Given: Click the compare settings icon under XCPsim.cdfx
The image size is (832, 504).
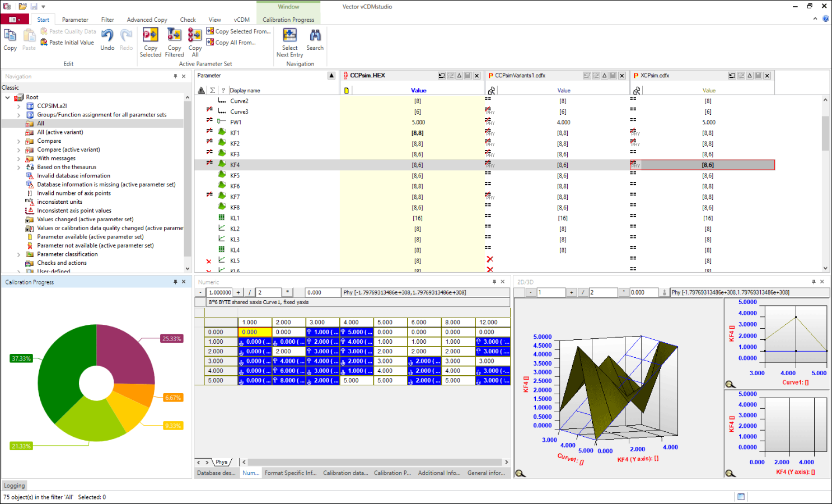Looking at the screenshot, I should tap(637, 90).
